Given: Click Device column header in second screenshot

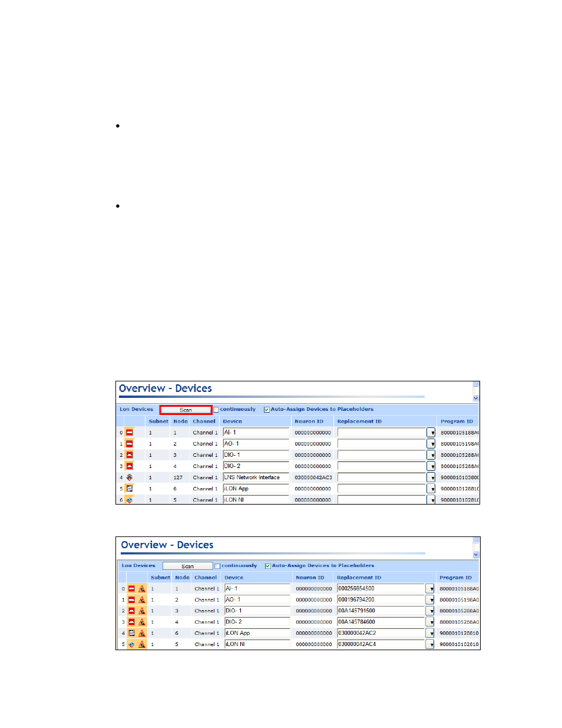Looking at the screenshot, I should (234, 578).
